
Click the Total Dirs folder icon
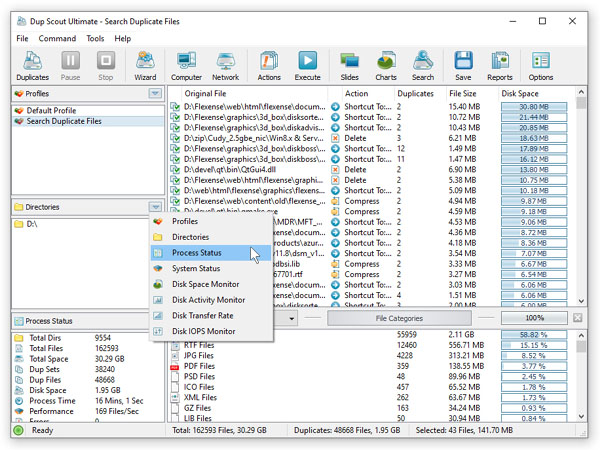[19, 338]
